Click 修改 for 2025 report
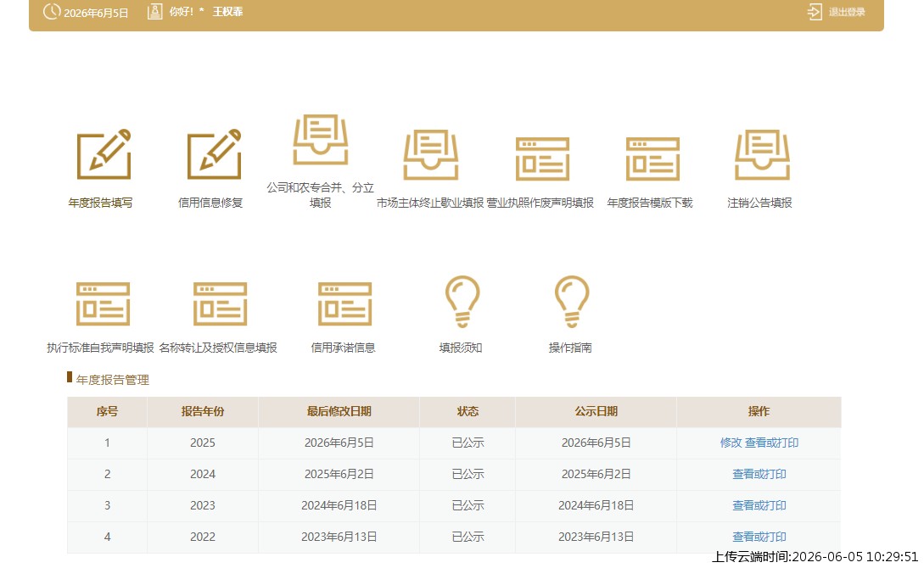 pyautogui.click(x=731, y=443)
